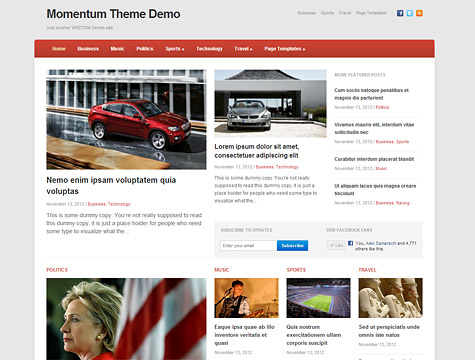Open 'Quis nostrum exercitationem ullam' sports post
475x360 pixels.
click(314, 335)
